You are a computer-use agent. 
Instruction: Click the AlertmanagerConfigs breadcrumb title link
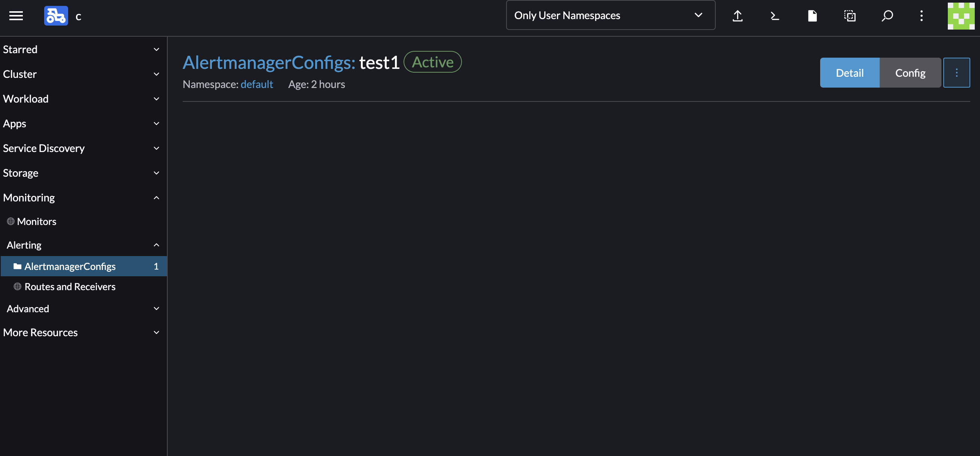(x=269, y=63)
